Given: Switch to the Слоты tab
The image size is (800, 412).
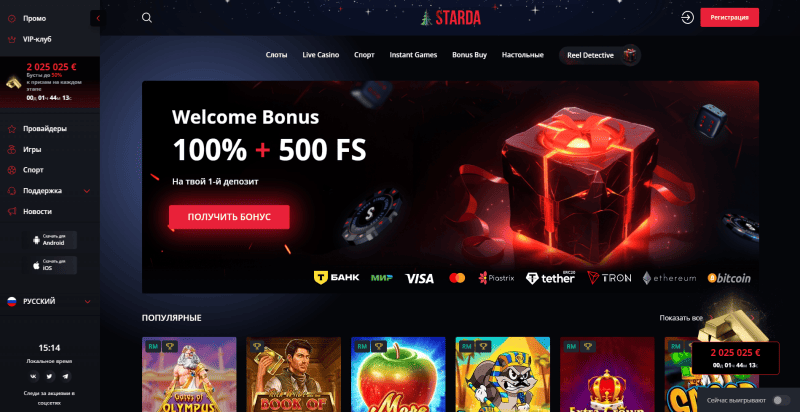Looking at the screenshot, I should tap(277, 55).
